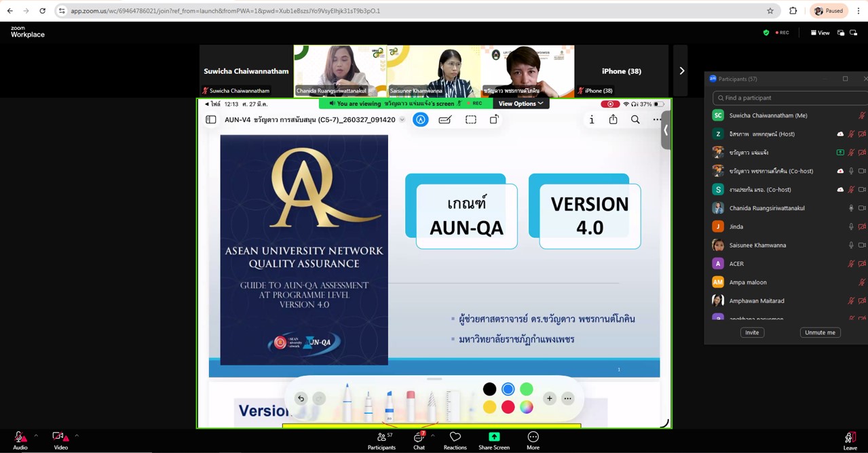
Task: Unmute the microphone Audio button
Action: coord(20,437)
